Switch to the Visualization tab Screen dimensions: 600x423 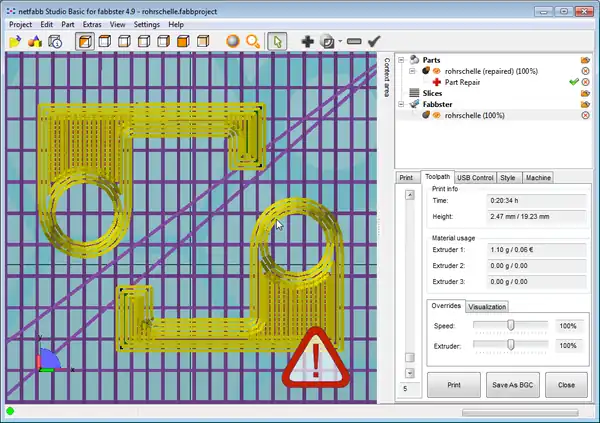click(487, 306)
